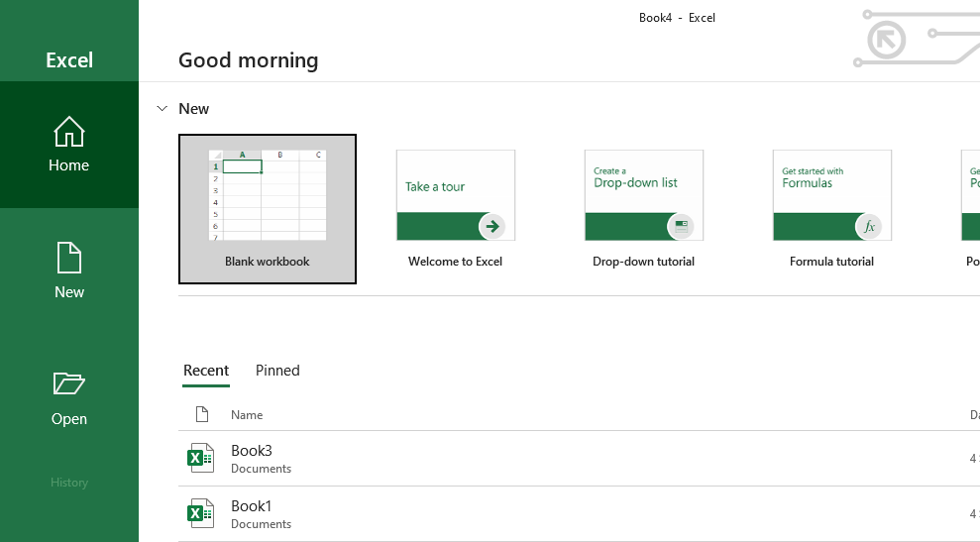Click the Excel file icon beside Book3
The image size is (980, 542).
coord(201,458)
